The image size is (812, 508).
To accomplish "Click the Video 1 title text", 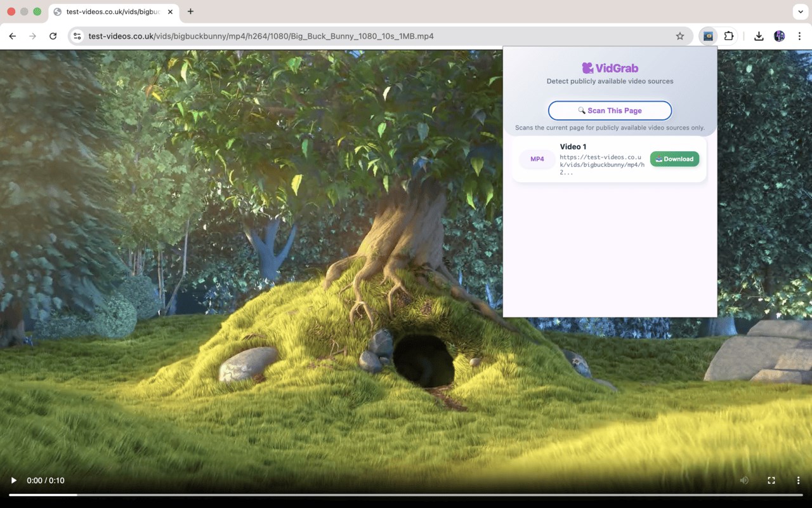I will click(x=573, y=147).
